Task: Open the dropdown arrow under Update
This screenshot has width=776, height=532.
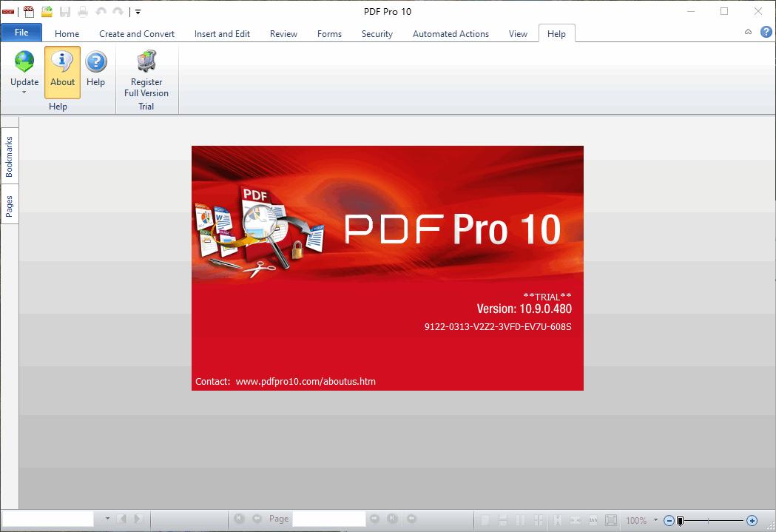Action: pyautogui.click(x=24, y=92)
